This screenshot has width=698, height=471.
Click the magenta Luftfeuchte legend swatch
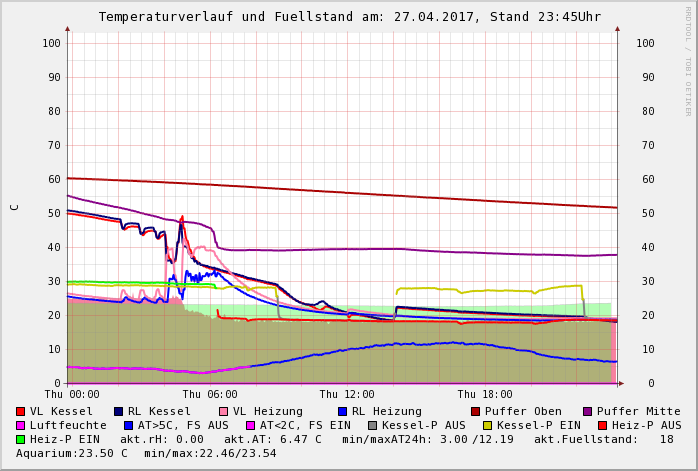click(21, 425)
